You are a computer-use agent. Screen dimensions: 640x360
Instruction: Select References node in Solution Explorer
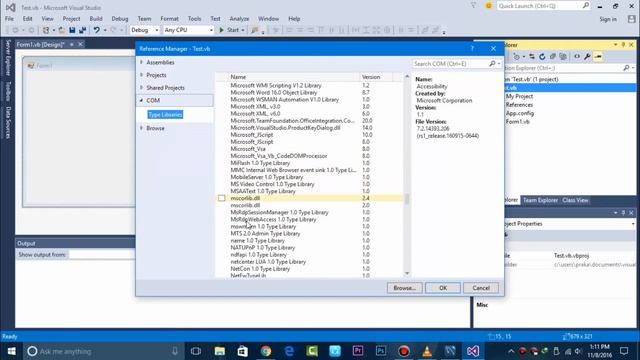(x=519, y=105)
